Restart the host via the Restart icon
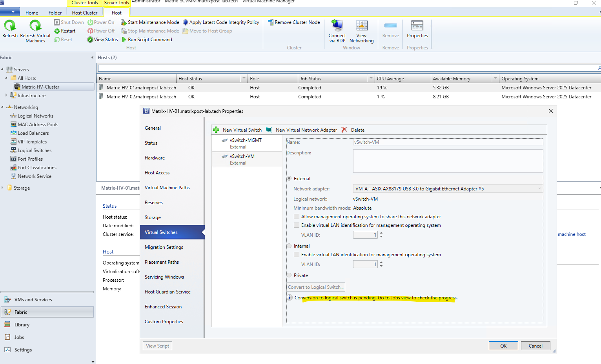This screenshot has width=601, height=364. pyautogui.click(x=65, y=31)
